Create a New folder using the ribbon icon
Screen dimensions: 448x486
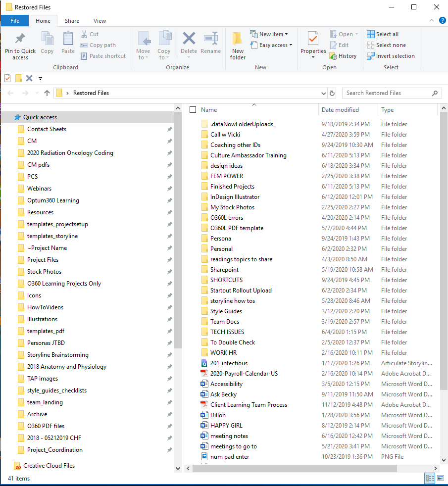click(x=238, y=45)
